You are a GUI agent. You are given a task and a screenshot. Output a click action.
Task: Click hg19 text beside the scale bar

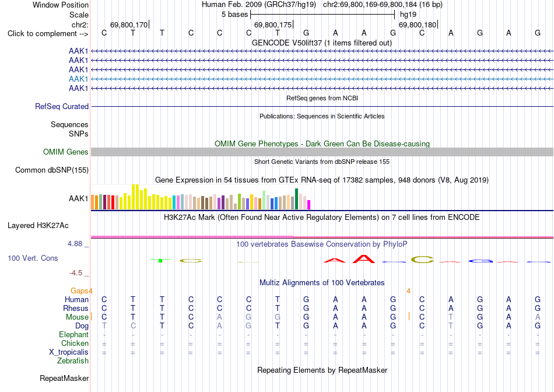coord(408,15)
